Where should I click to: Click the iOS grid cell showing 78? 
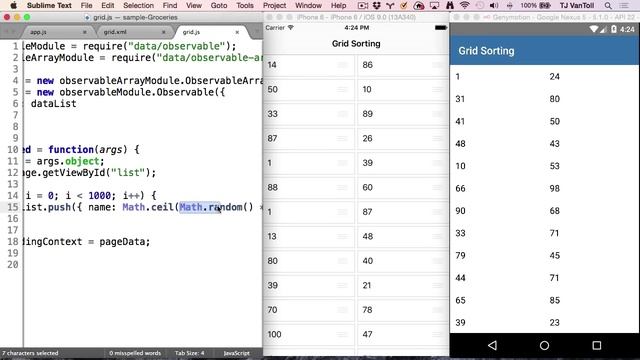403,310
